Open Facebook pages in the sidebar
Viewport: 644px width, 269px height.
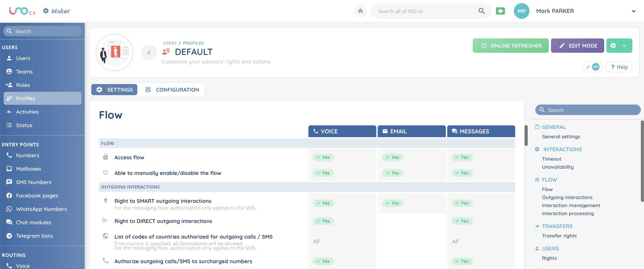pyautogui.click(x=37, y=195)
